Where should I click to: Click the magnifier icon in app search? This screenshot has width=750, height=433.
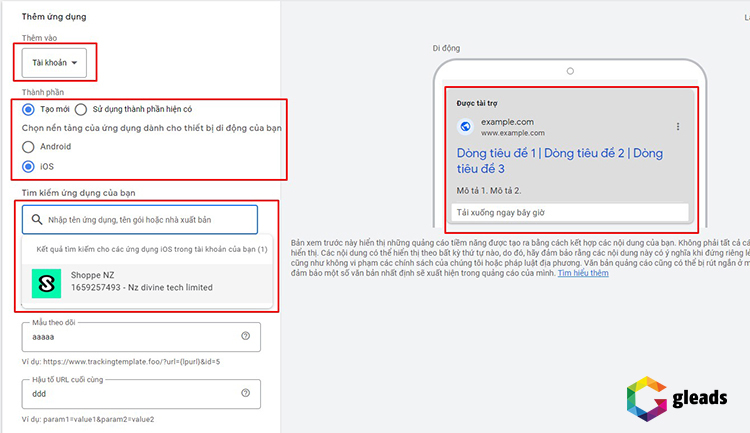(x=38, y=219)
